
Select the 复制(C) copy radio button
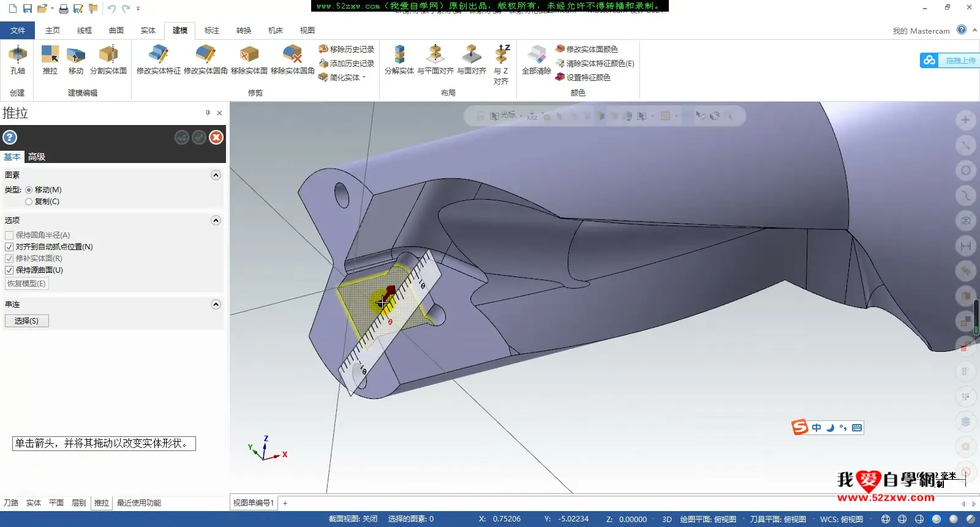tap(29, 202)
